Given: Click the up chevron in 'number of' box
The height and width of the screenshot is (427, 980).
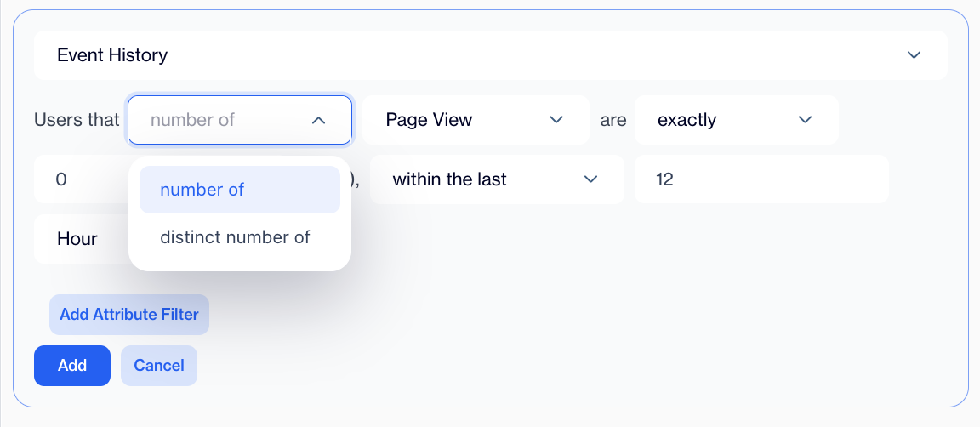Looking at the screenshot, I should point(318,121).
